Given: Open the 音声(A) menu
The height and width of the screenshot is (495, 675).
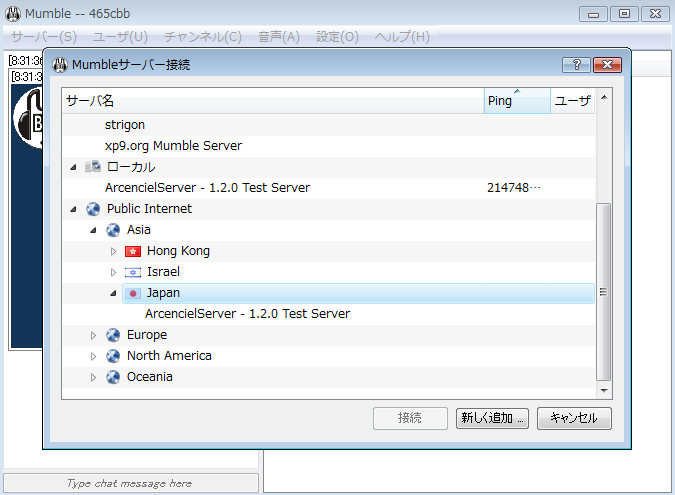Looking at the screenshot, I should (x=279, y=37).
